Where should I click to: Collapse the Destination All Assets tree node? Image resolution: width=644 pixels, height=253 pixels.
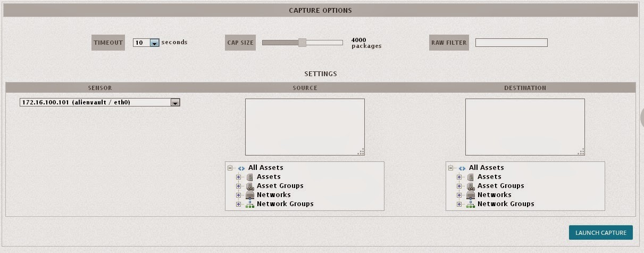point(451,168)
